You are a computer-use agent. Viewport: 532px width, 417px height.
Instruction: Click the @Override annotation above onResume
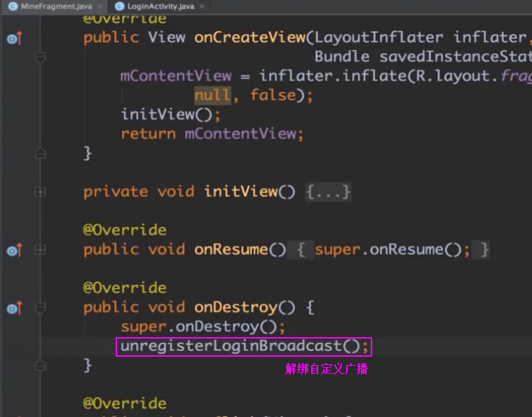pos(125,230)
